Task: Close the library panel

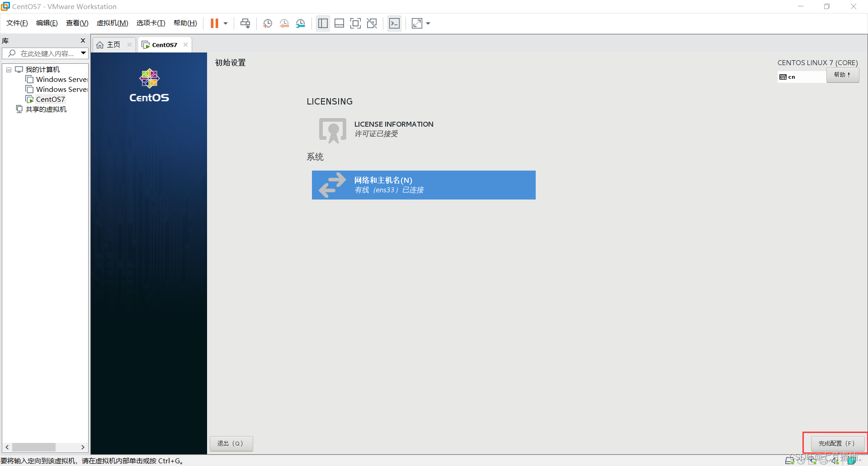Action: [x=83, y=41]
